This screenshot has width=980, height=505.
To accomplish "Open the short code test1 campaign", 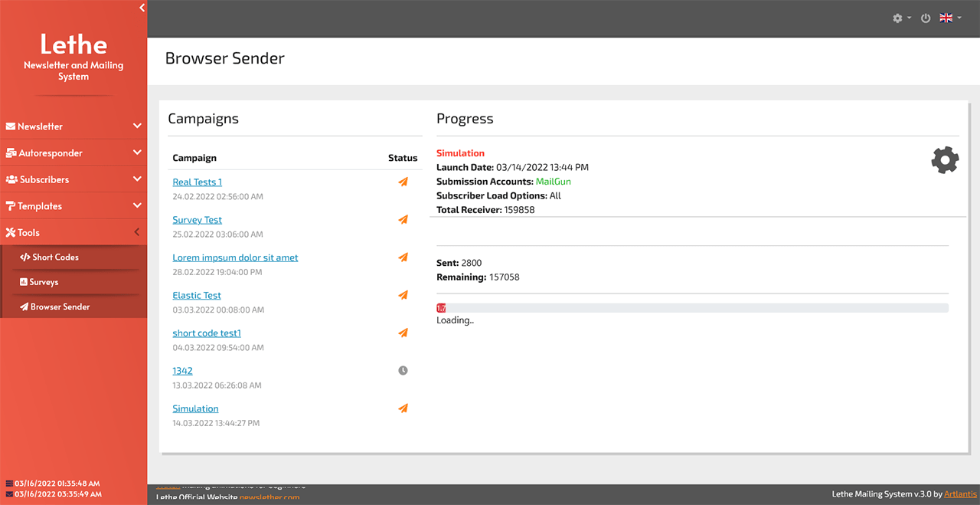I will (x=207, y=333).
